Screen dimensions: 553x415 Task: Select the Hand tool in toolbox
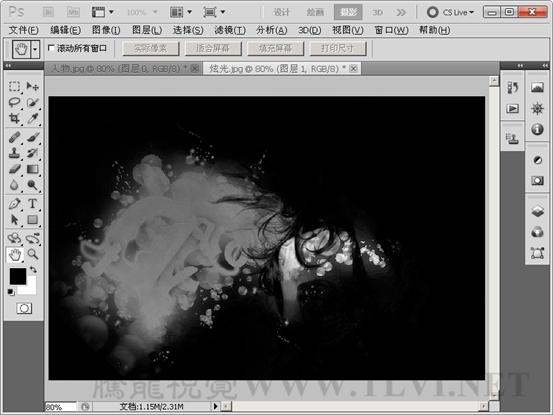click(14, 254)
